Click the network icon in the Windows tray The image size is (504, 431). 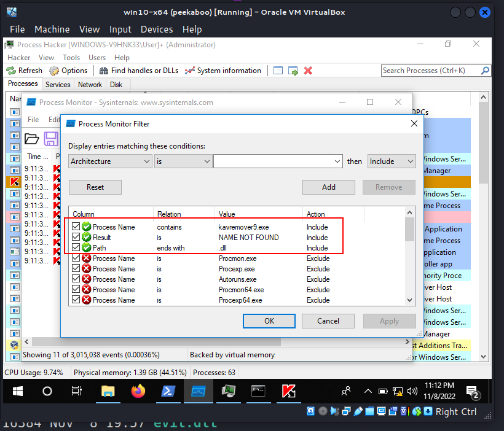[397, 391]
